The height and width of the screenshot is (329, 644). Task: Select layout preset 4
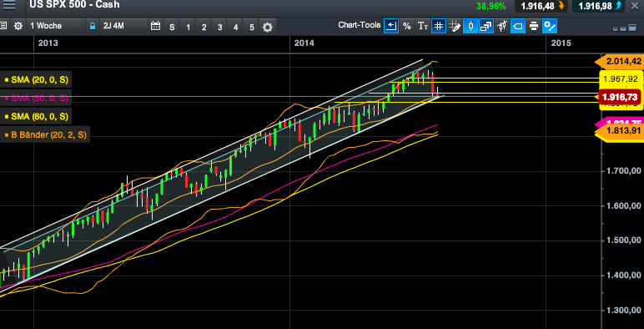[x=235, y=28]
